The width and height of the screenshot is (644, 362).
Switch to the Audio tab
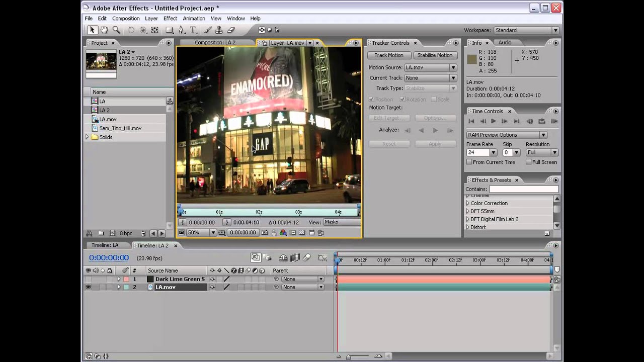coord(505,43)
